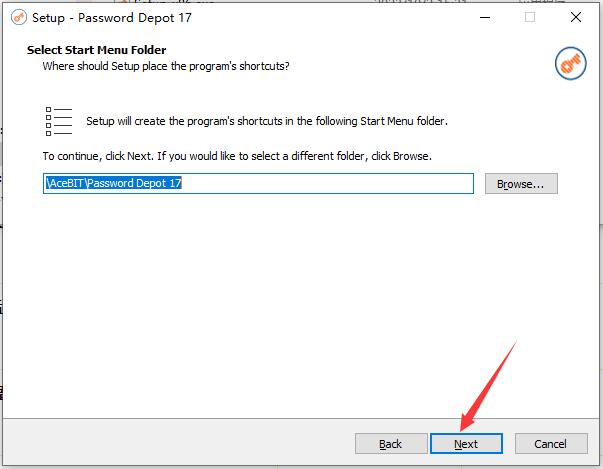Click 'Setup will create the program's shortcuts' text
This screenshot has height=469, width=603.
[267, 121]
